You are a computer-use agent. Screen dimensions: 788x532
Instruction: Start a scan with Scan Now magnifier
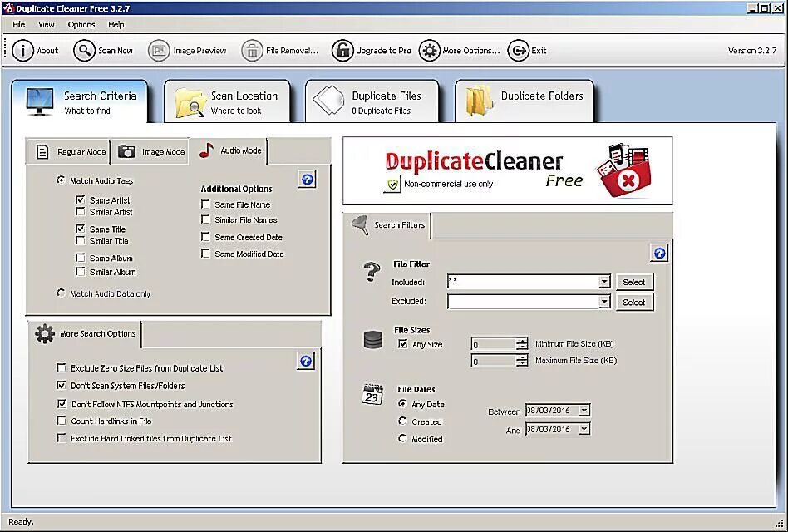(84, 50)
